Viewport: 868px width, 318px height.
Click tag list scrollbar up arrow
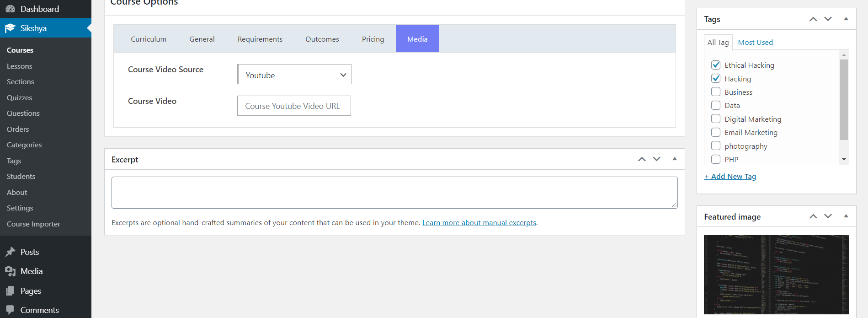point(844,55)
